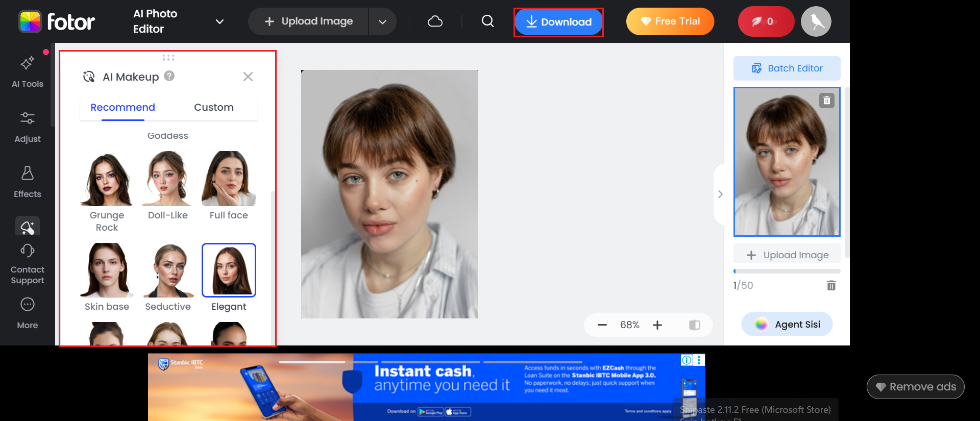Click the Google Play badge in ad

click(x=431, y=412)
